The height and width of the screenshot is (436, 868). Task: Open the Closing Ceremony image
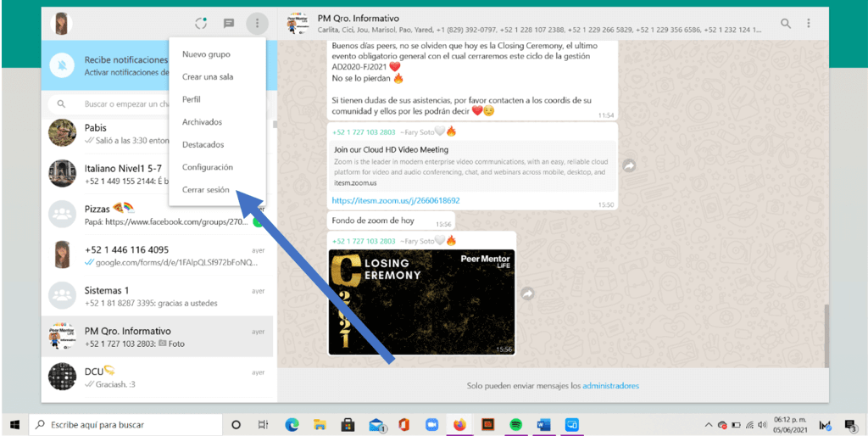pos(421,302)
